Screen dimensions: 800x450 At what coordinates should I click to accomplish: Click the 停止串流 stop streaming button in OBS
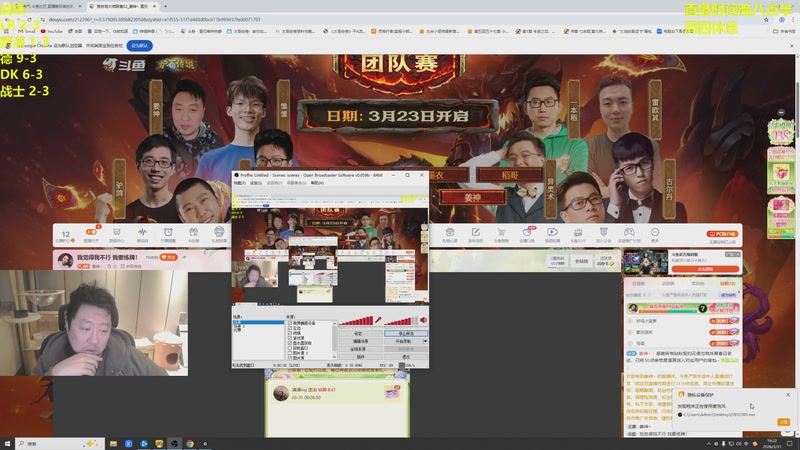(406, 334)
